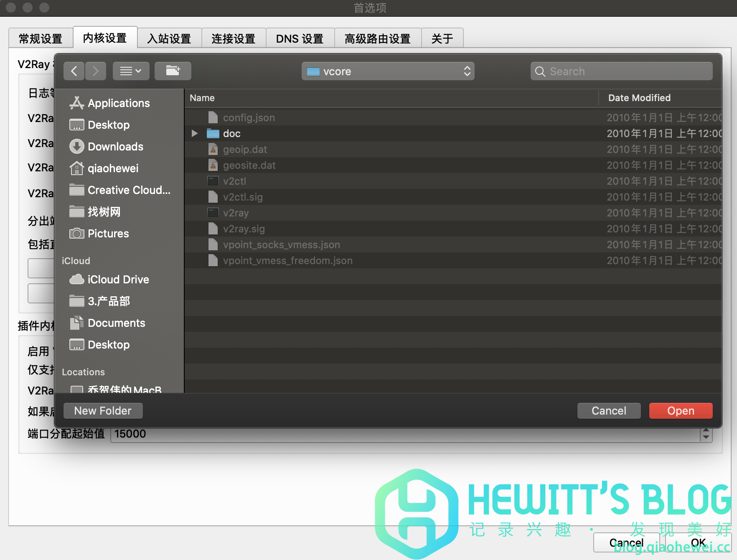Select v2ray.sig file
This screenshot has height=560, width=737.
click(x=453, y=229)
